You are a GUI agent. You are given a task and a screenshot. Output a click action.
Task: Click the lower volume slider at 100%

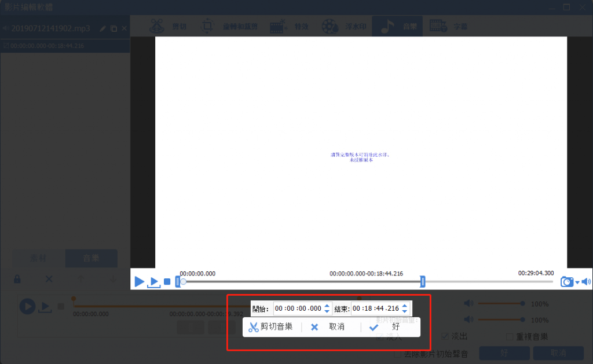501,320
